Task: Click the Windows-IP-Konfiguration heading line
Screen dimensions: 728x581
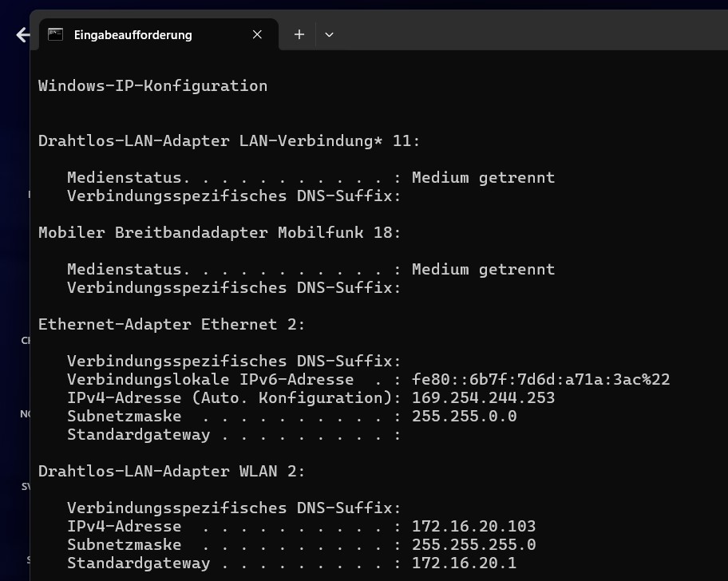Action: pyautogui.click(x=152, y=85)
